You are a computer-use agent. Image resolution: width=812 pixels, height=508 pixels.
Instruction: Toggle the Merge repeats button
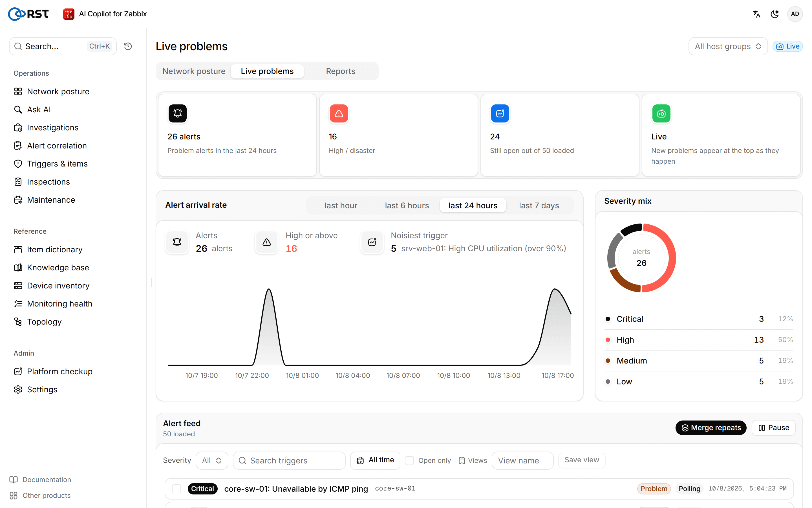pyautogui.click(x=711, y=428)
